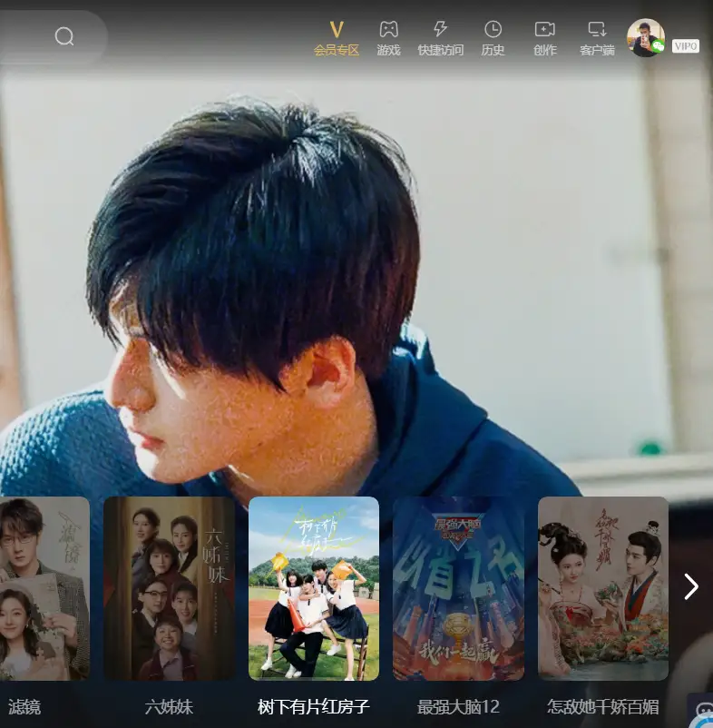Select the 最强大脑12 poster thumbnail

(458, 588)
